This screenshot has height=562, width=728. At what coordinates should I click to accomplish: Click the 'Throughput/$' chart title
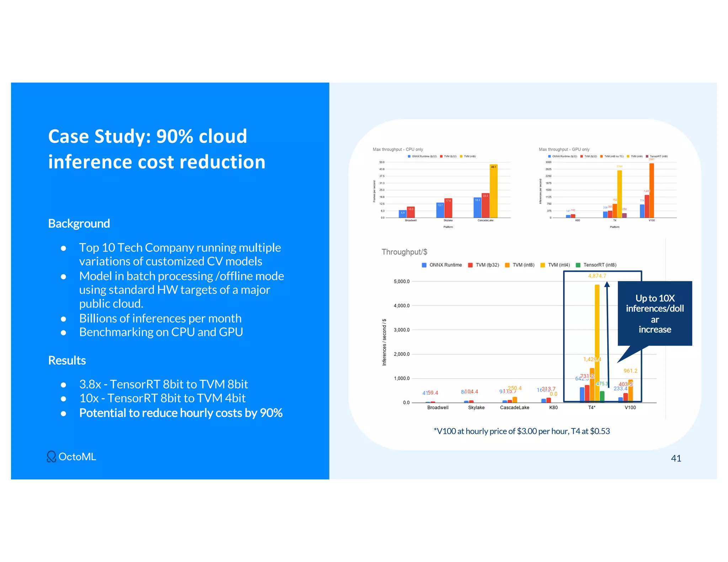[x=404, y=252]
